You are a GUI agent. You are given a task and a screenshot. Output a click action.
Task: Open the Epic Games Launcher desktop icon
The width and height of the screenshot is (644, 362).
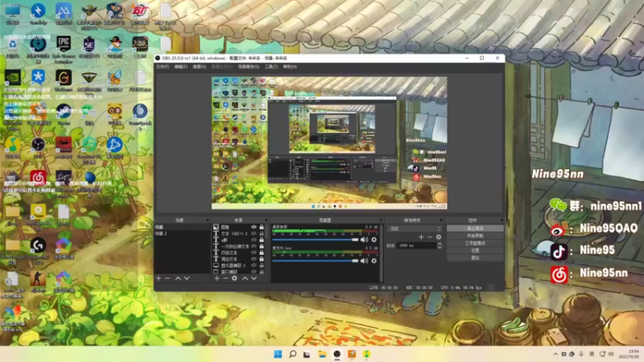coord(64,44)
